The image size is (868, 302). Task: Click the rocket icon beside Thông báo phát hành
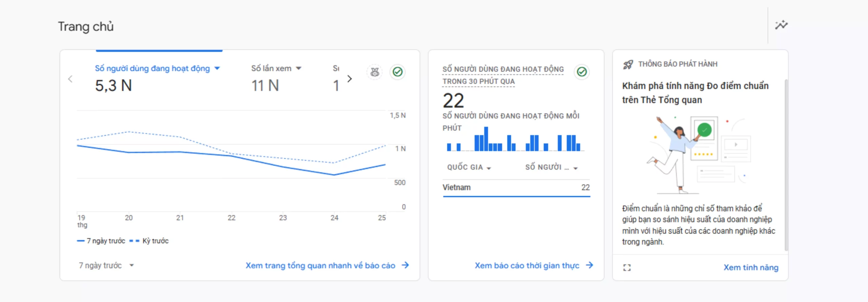point(628,64)
